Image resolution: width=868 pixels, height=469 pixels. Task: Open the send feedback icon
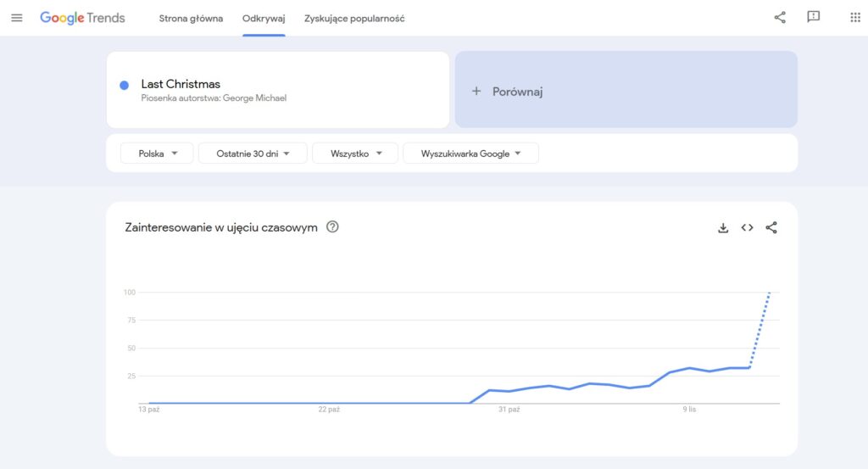(814, 18)
